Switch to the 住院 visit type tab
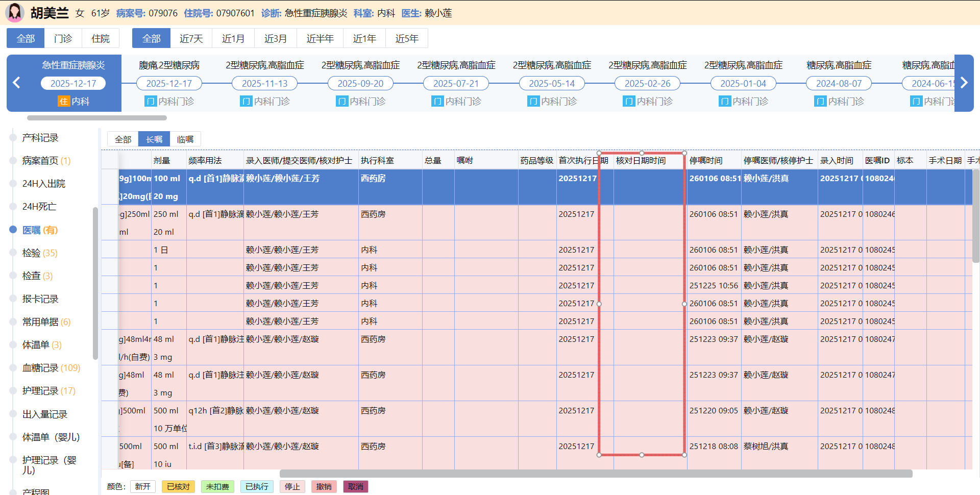Screen dimensions: 980x495 coord(101,38)
